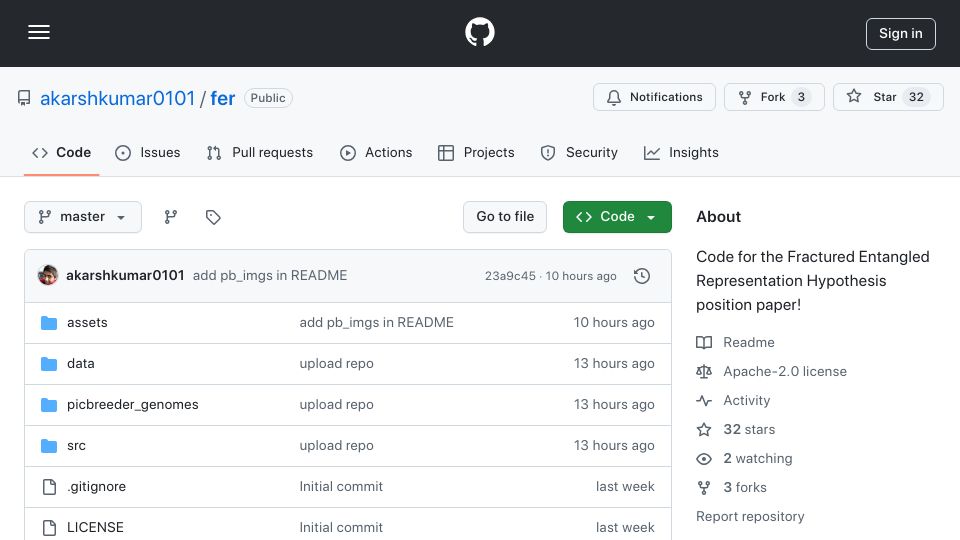Open the src folder
The height and width of the screenshot is (540, 960).
[77, 446]
